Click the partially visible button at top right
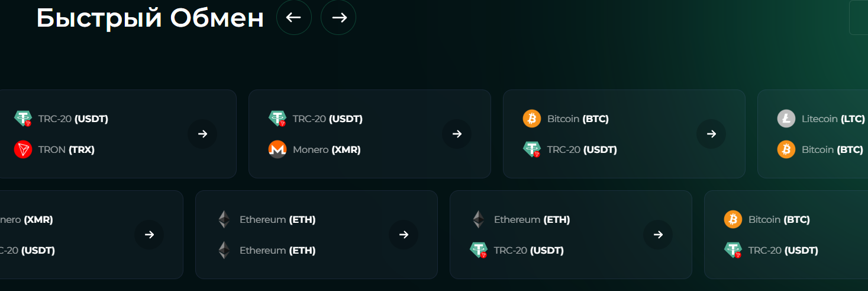Viewport: 868px width, 291px height. pyautogui.click(x=859, y=18)
